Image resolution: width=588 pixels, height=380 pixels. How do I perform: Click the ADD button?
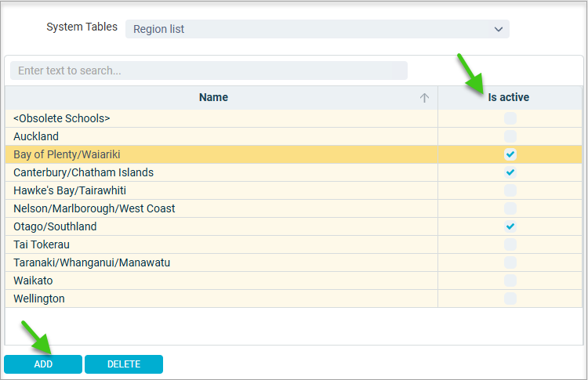43,364
